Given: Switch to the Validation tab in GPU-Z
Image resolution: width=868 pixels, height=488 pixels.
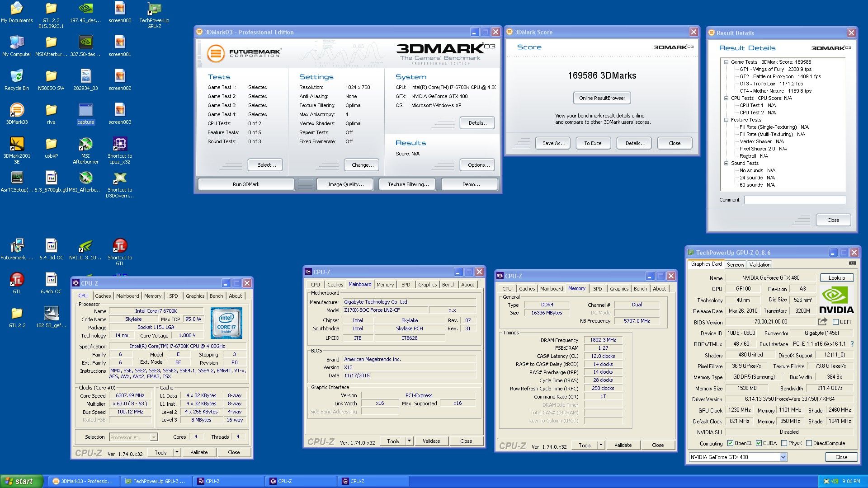Looking at the screenshot, I should [759, 265].
